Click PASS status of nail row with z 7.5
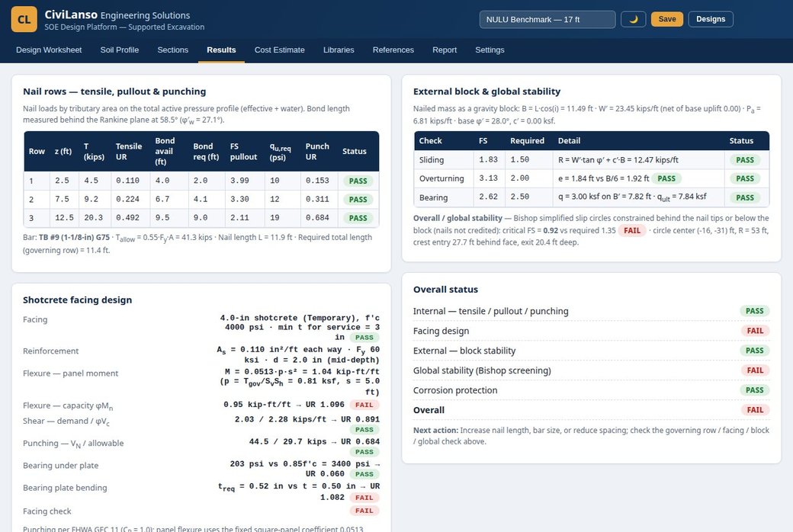Image resolution: width=793 pixels, height=532 pixels. (x=358, y=200)
